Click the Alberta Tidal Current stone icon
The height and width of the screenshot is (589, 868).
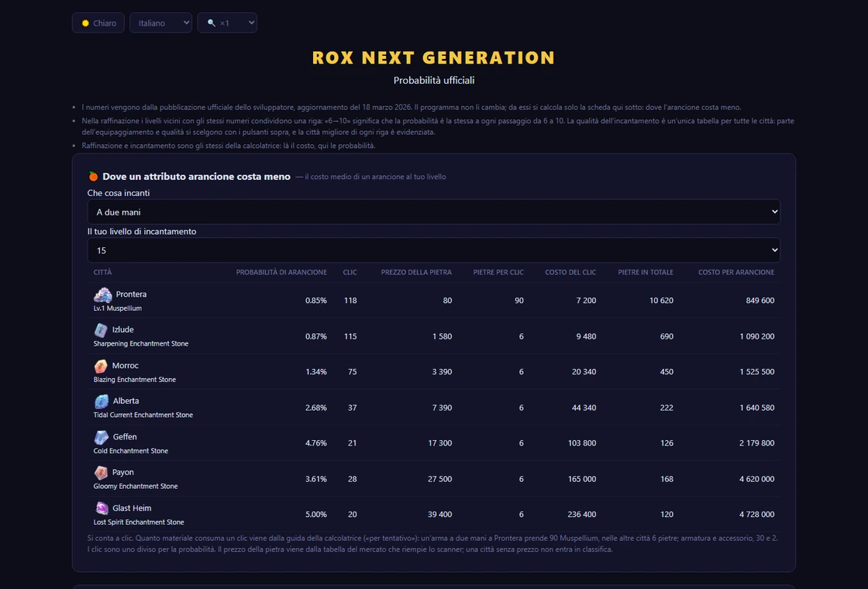(102, 401)
